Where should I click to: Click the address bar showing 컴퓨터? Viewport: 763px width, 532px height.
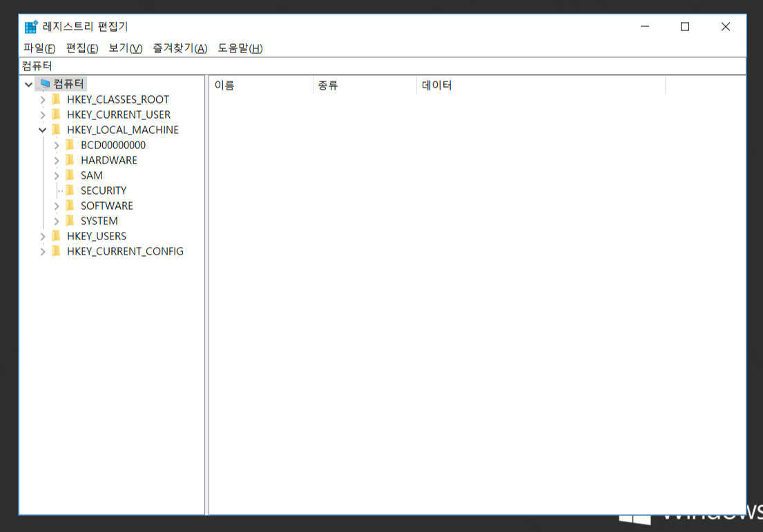point(382,66)
